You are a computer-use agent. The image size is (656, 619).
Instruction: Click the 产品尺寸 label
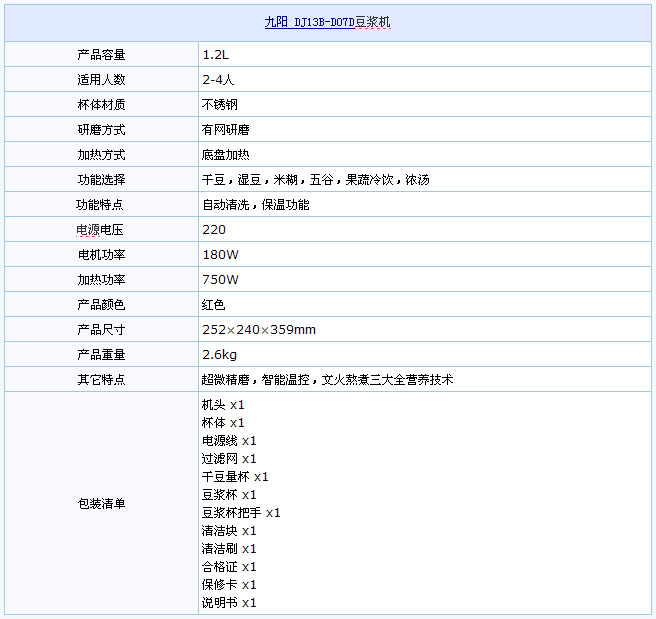click(x=101, y=330)
